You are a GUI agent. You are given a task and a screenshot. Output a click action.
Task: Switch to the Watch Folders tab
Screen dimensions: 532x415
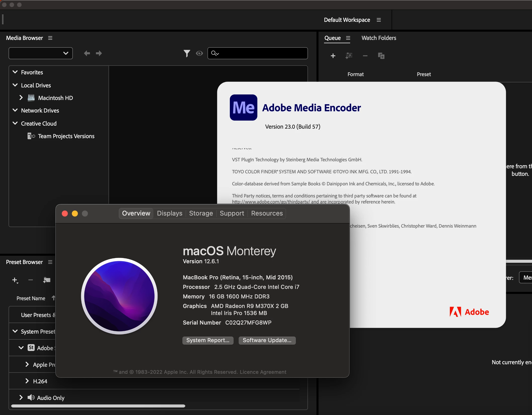point(379,38)
